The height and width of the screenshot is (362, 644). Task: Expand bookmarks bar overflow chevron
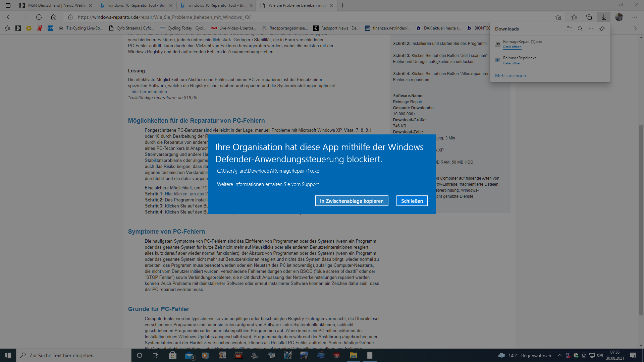[635, 28]
